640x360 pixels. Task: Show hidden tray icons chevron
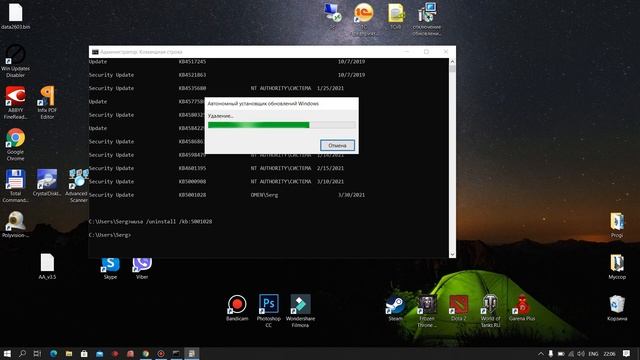[541, 353]
